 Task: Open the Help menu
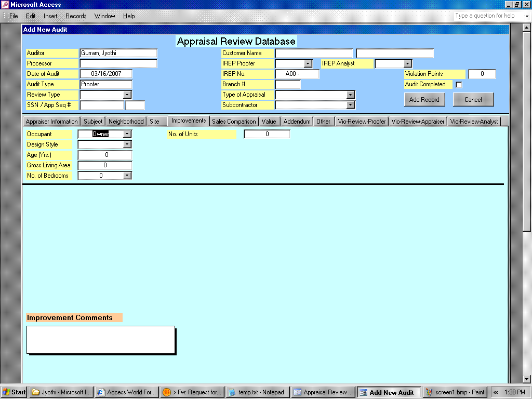(x=129, y=16)
